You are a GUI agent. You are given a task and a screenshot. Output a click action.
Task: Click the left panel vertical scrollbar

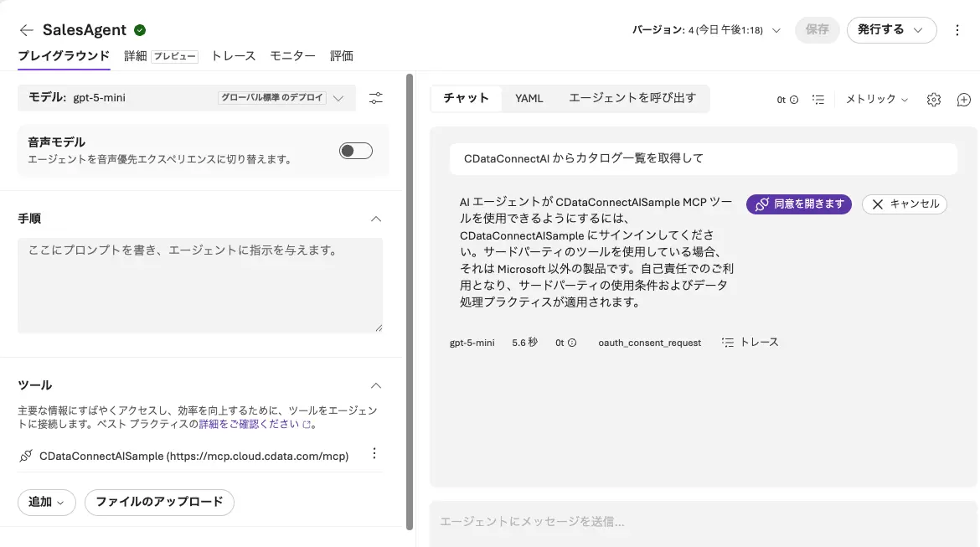point(410,302)
